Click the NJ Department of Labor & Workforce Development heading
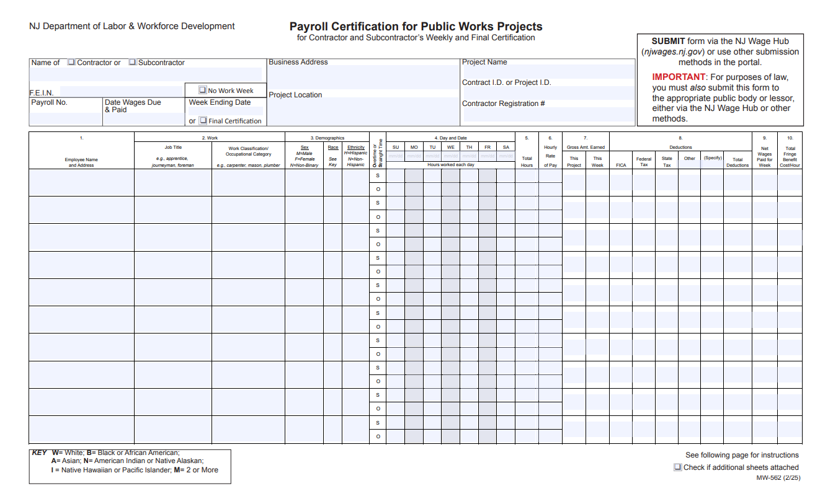This screenshot has width=833, height=504. tap(132, 26)
